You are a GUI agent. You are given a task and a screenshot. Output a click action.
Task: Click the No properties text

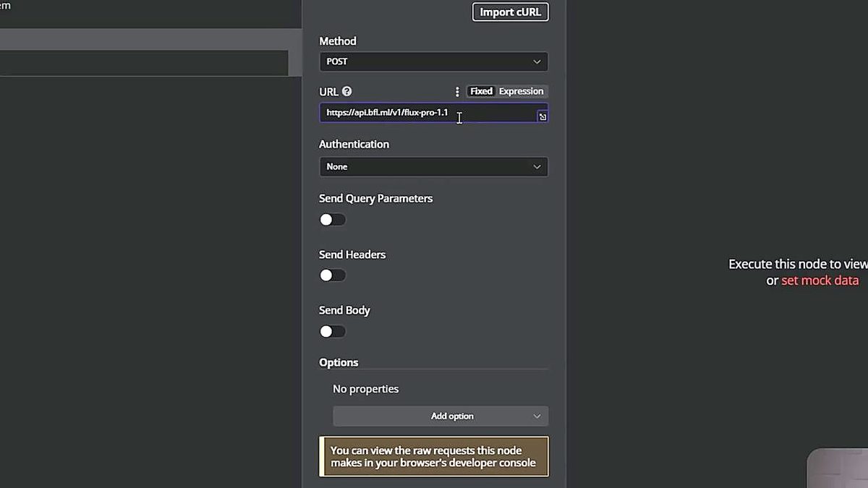365,389
